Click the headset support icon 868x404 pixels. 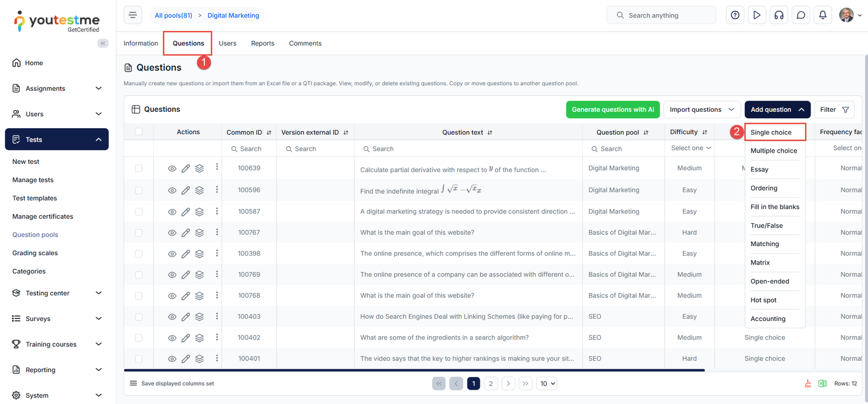point(778,15)
